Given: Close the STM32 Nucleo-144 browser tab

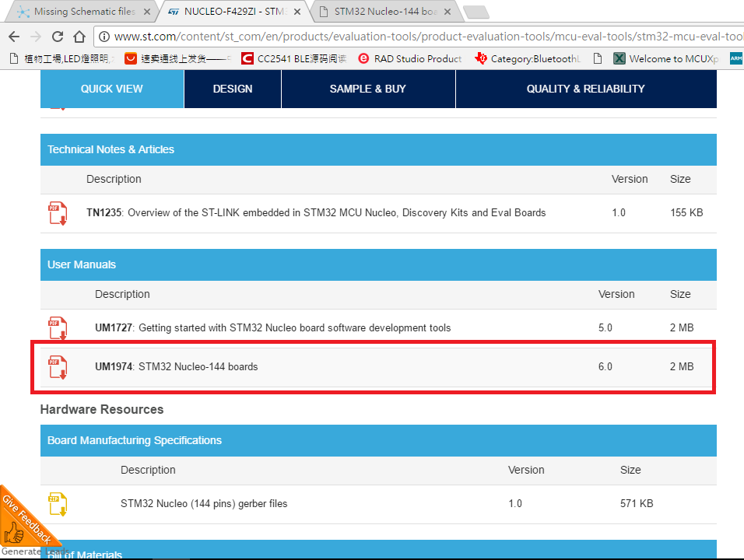Looking at the screenshot, I should [x=447, y=12].
